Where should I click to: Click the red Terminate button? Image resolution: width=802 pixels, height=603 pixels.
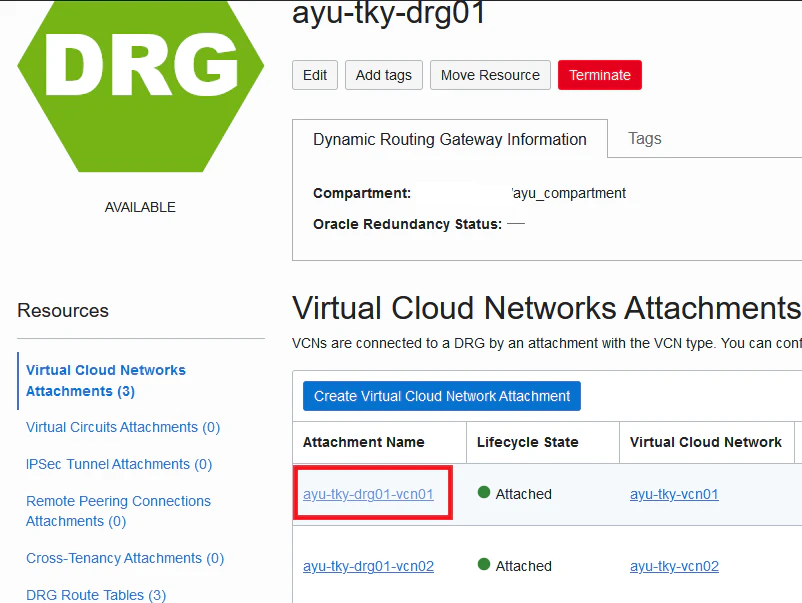pyautogui.click(x=599, y=75)
